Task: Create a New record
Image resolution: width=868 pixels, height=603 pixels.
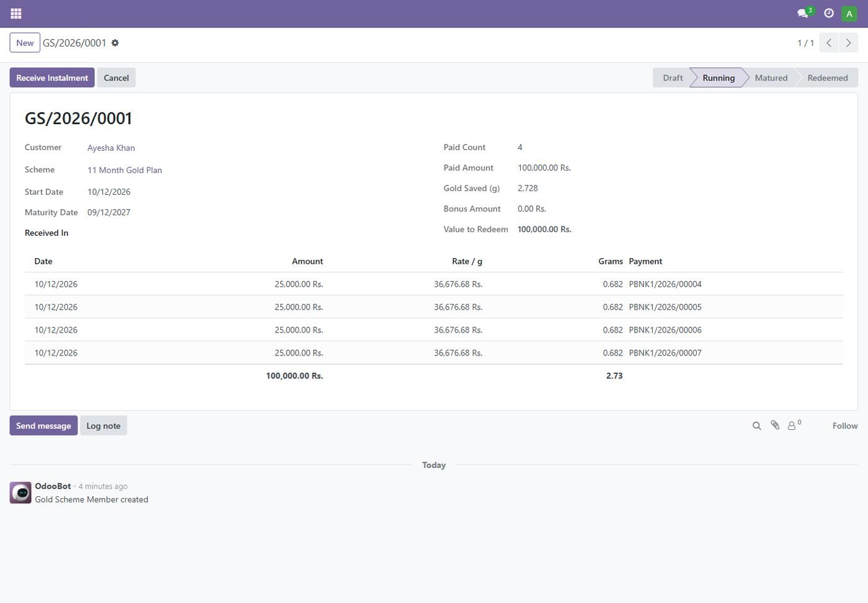Action: pos(25,43)
